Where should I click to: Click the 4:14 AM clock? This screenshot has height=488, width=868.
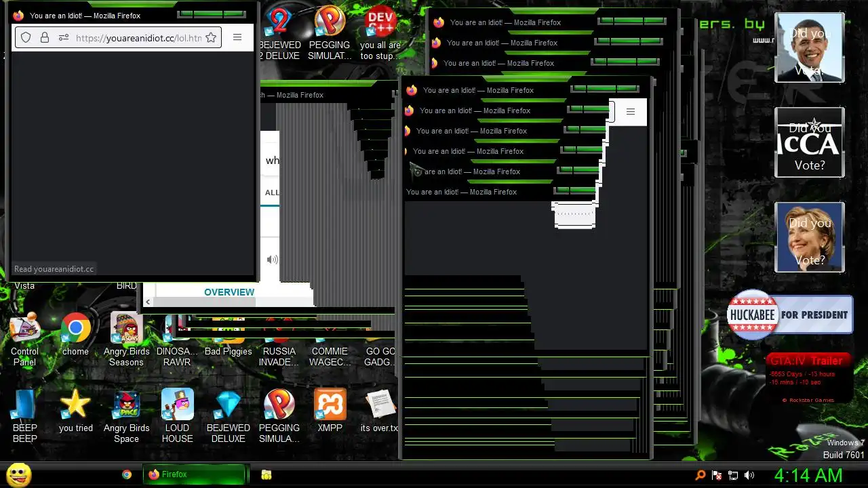coord(808,475)
